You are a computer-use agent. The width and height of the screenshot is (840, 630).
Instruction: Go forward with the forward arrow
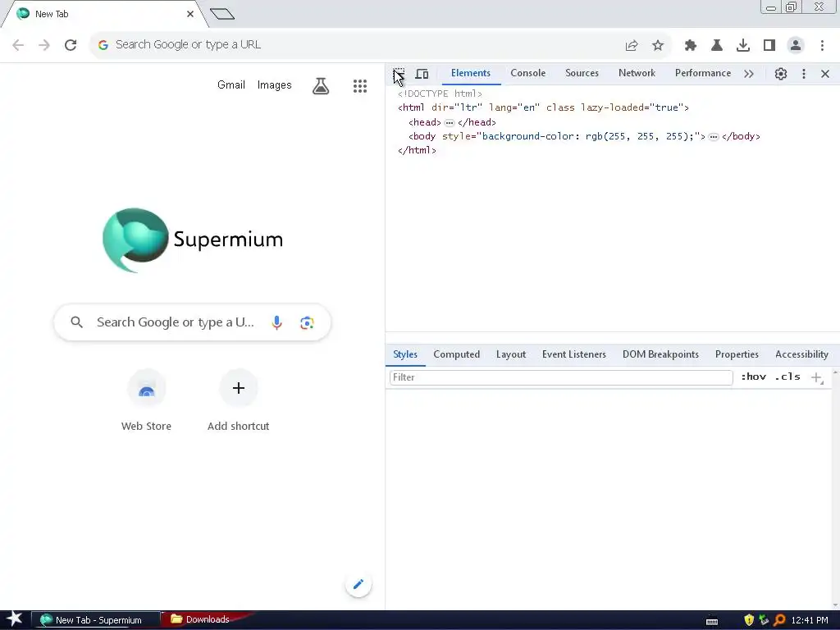tap(44, 45)
